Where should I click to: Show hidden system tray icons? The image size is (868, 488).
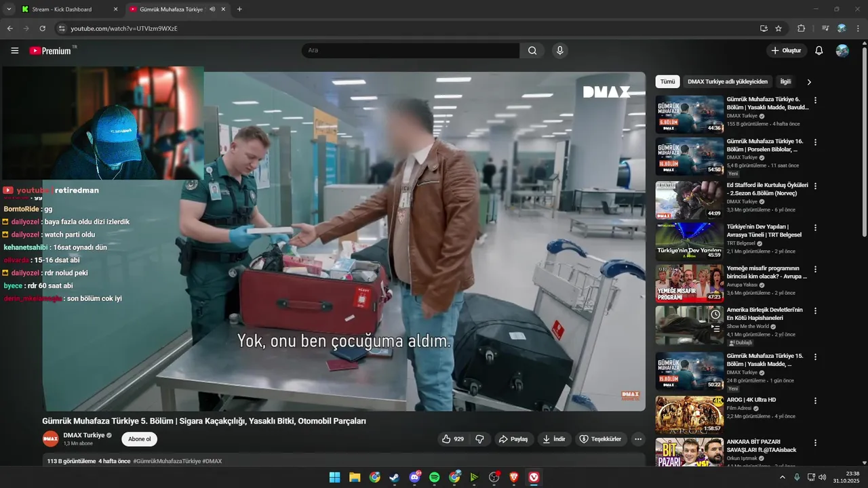(782, 477)
